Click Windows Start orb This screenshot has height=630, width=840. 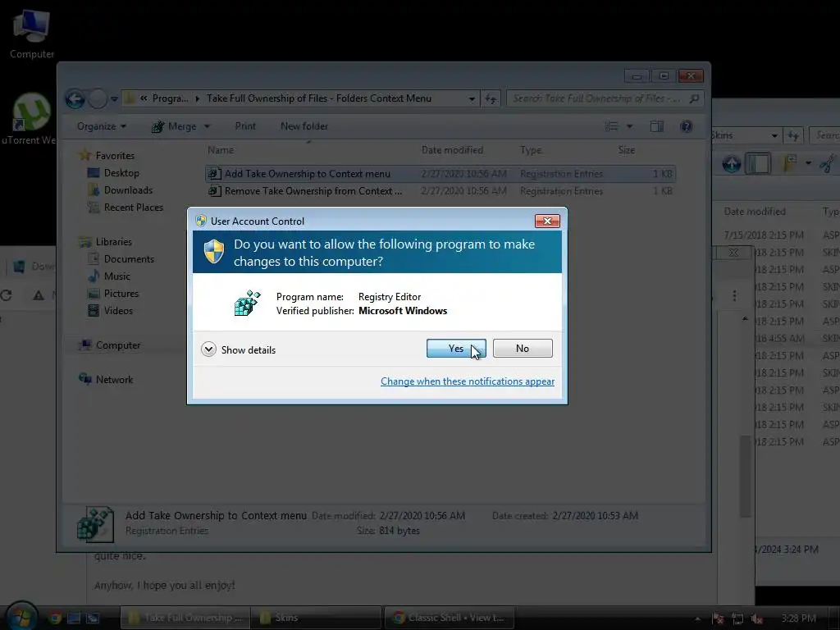[21, 617]
